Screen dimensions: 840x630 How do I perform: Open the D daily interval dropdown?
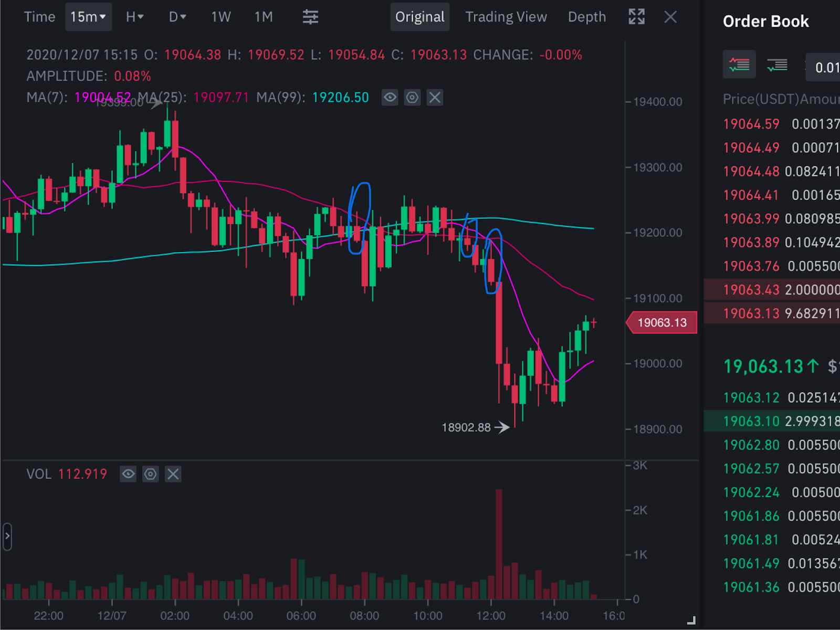(x=176, y=17)
